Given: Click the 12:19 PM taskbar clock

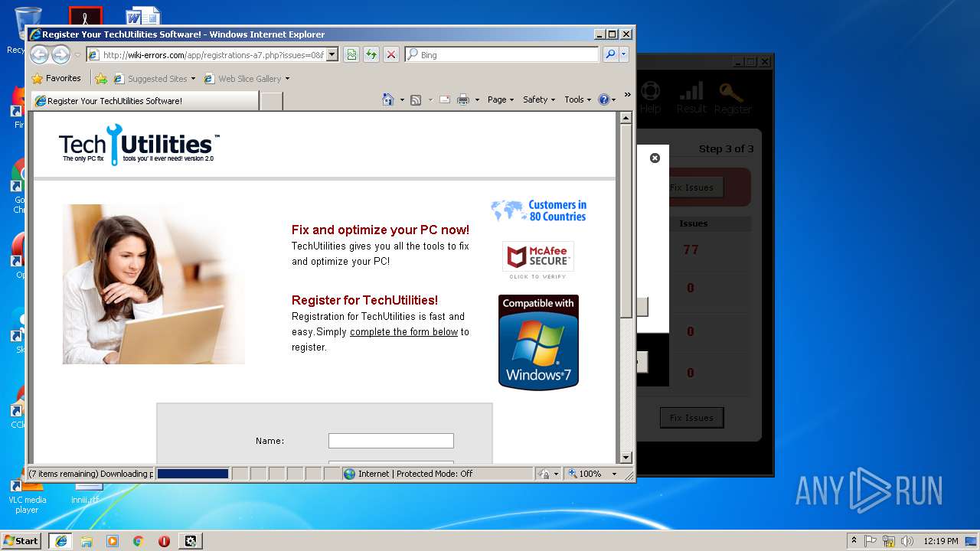Looking at the screenshot, I should click(941, 541).
